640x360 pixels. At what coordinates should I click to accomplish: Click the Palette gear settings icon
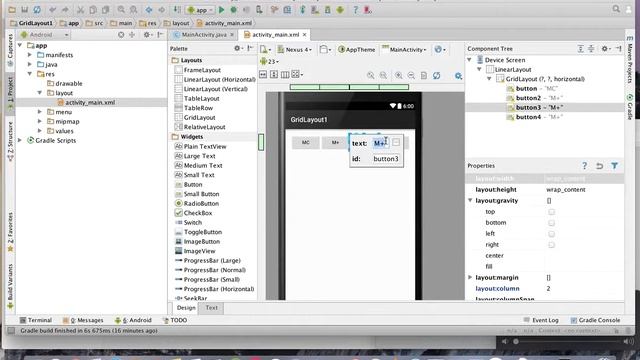point(238,48)
